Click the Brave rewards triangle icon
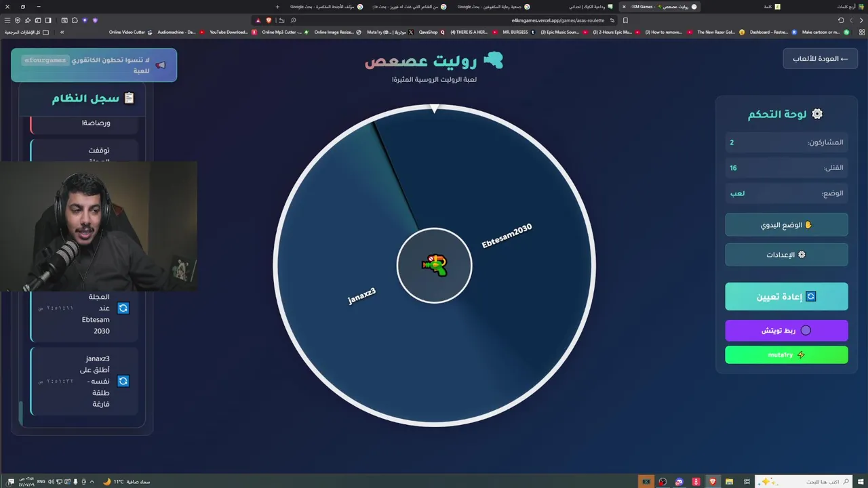Screen dimensions: 868x488 click(x=258, y=20)
